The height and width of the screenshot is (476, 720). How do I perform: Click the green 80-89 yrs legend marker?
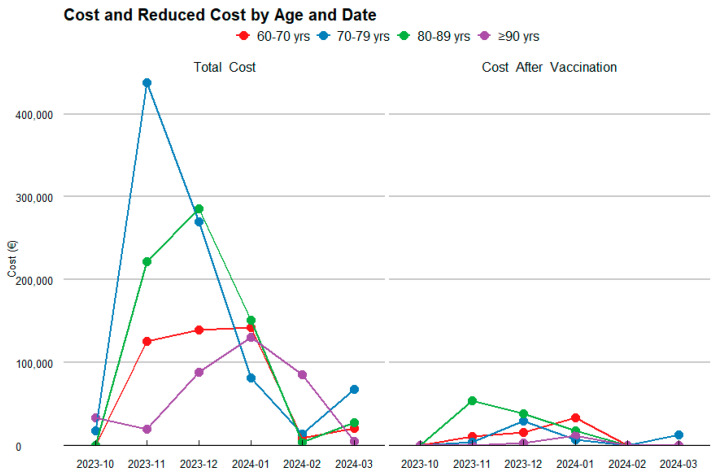pyautogui.click(x=404, y=36)
